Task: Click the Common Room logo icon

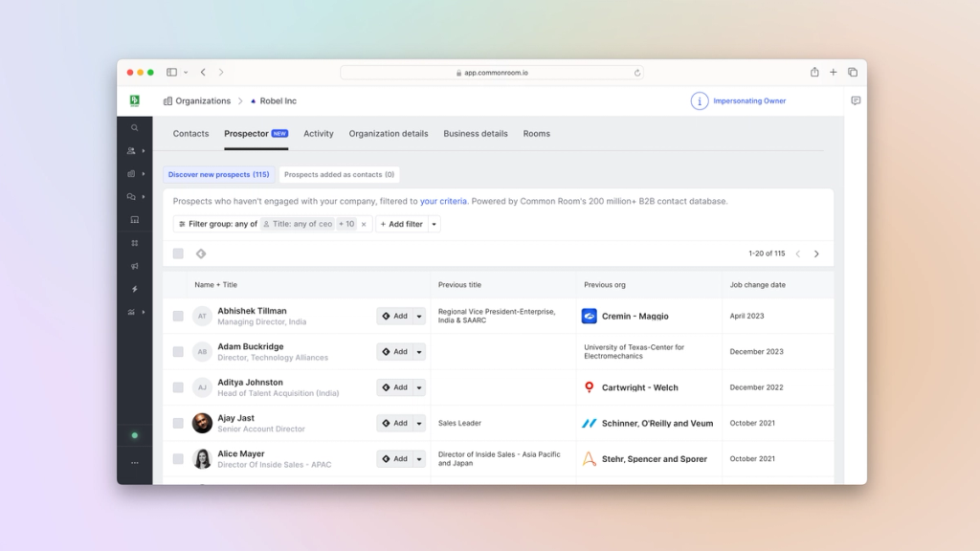Action: coord(134,100)
